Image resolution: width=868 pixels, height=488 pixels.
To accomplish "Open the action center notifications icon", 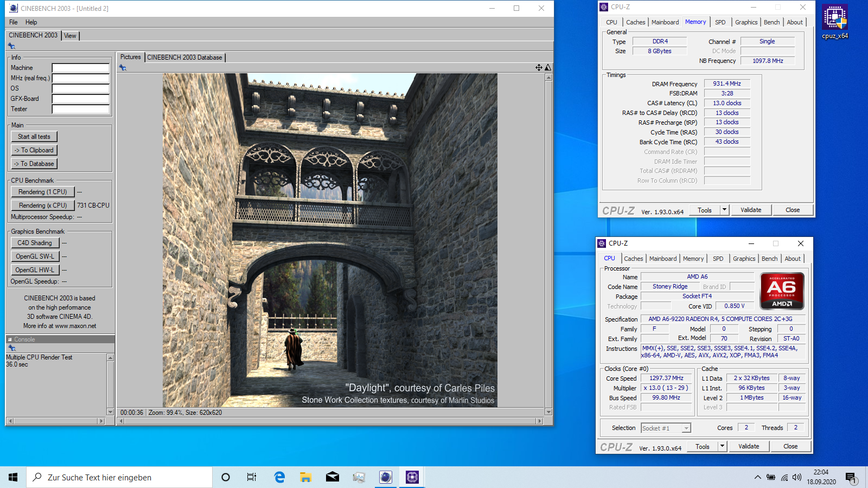I will (851, 477).
